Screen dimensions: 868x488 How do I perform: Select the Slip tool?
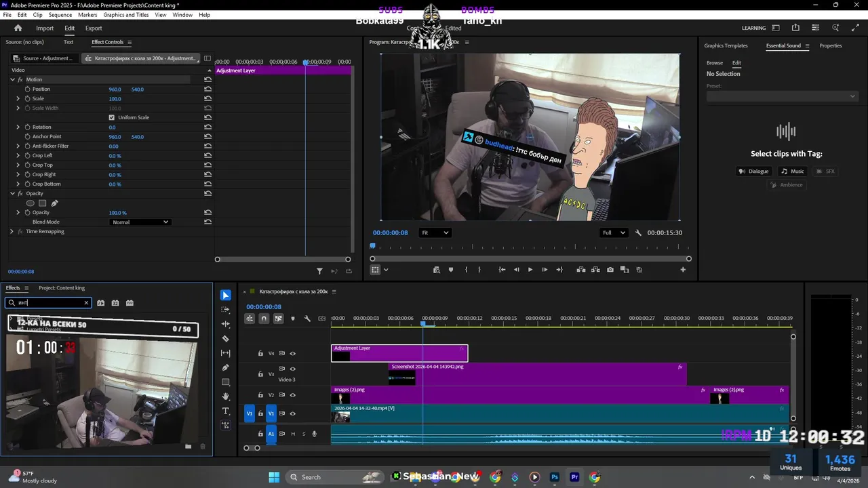pos(226,353)
